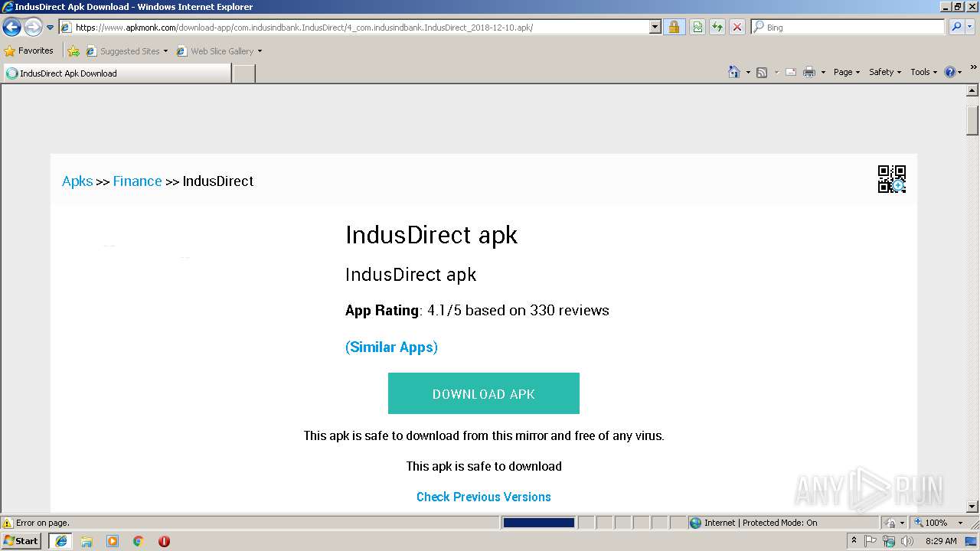
Task: Open the recent pages dropdown arrow
Action: click(x=51, y=28)
